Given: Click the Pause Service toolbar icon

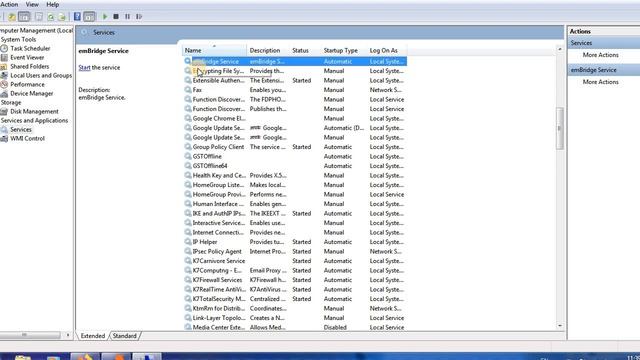Looking at the screenshot, I should coord(127,17).
